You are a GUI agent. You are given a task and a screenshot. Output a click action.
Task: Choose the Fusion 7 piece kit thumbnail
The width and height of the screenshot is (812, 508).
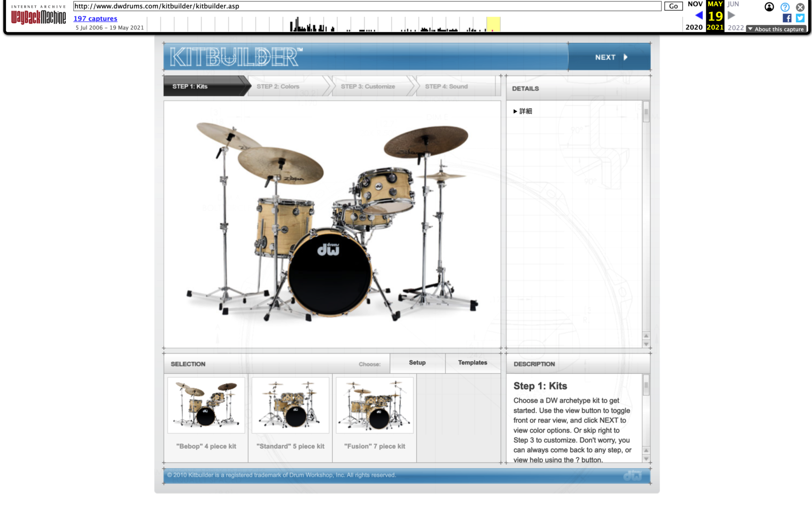[374, 405]
